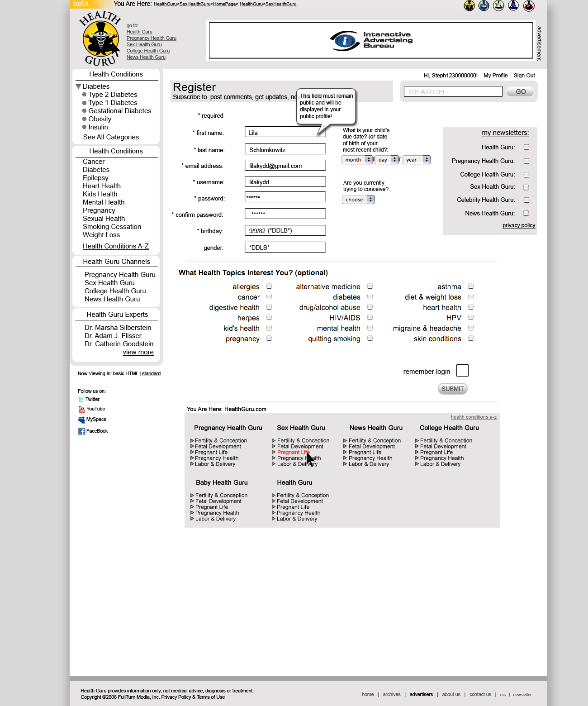Select Gestational Diabetes in sidebar
588x706 pixels.
tap(120, 111)
